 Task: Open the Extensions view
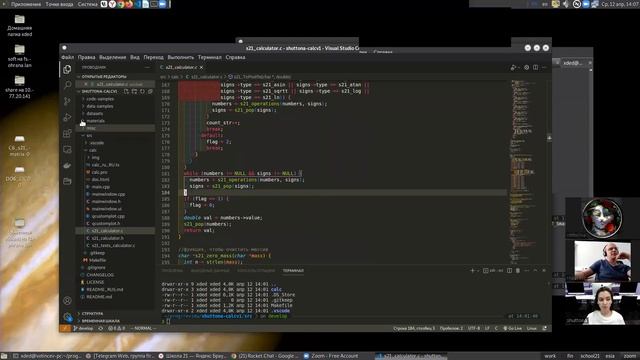68,133
